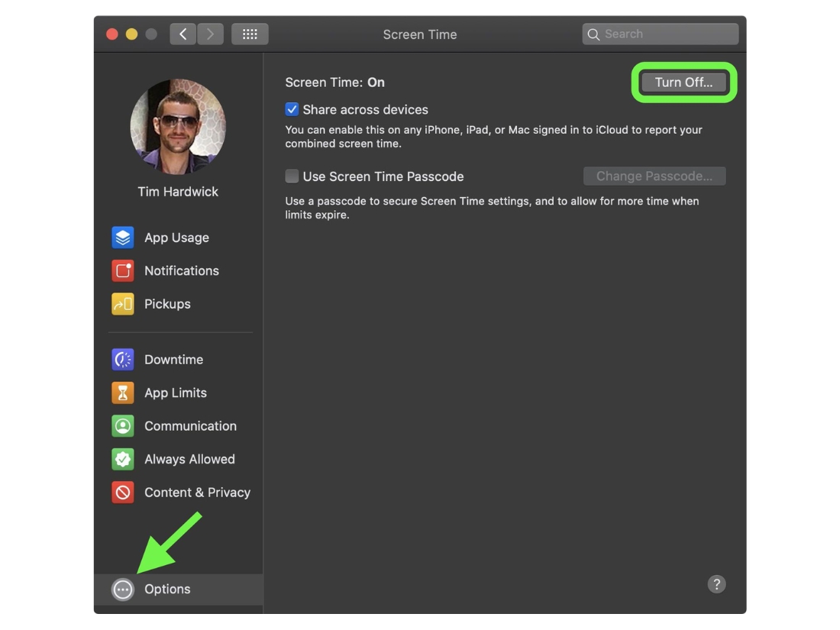Click the Turn Off button
The image size is (840, 630).
click(x=683, y=82)
